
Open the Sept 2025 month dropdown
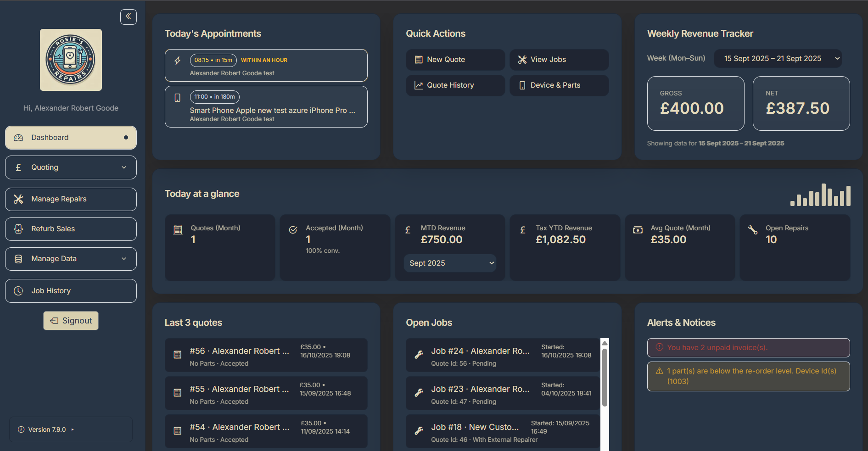click(x=450, y=263)
